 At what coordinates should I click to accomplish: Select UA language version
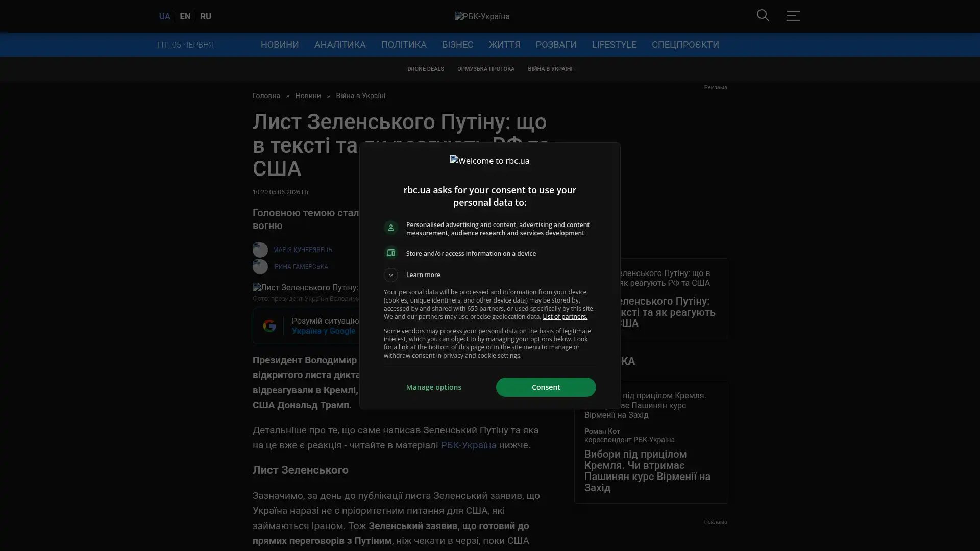164,16
